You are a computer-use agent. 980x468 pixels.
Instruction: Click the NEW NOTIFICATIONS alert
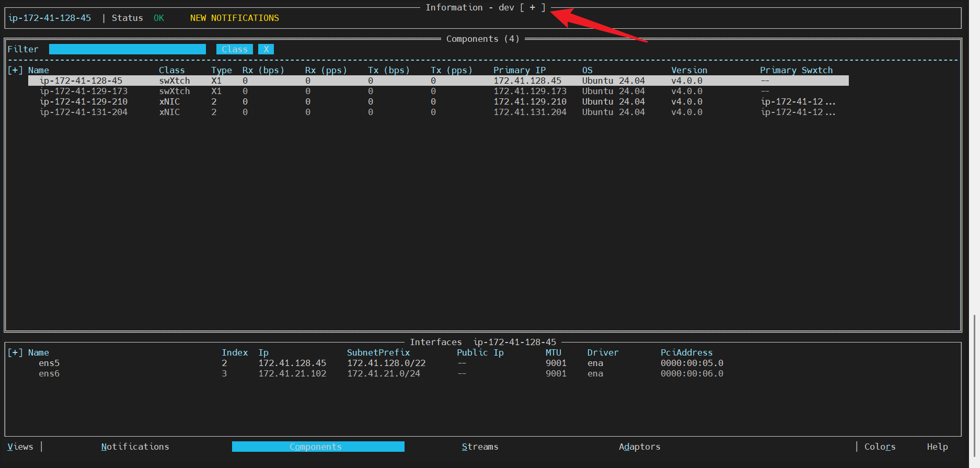[235, 18]
